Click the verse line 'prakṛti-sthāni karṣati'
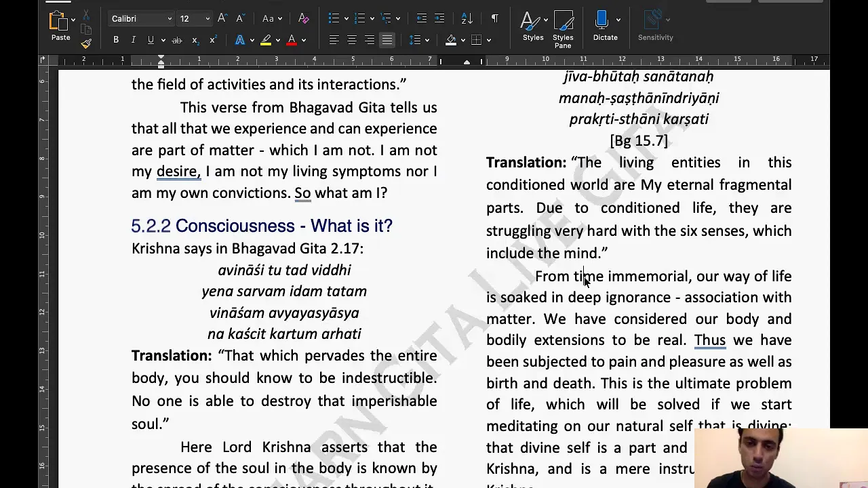The image size is (868, 488). pyautogui.click(x=639, y=119)
